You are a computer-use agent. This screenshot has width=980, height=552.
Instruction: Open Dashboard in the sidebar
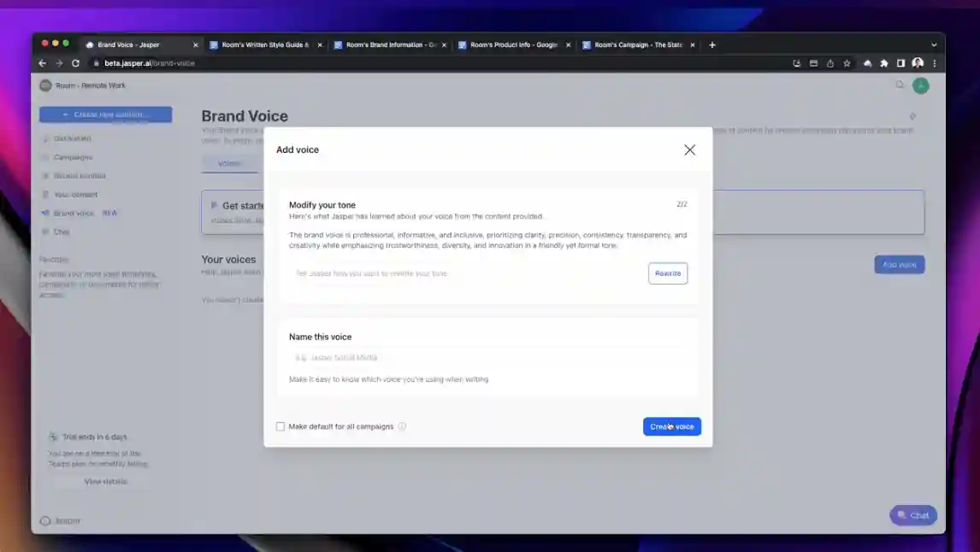tap(72, 138)
